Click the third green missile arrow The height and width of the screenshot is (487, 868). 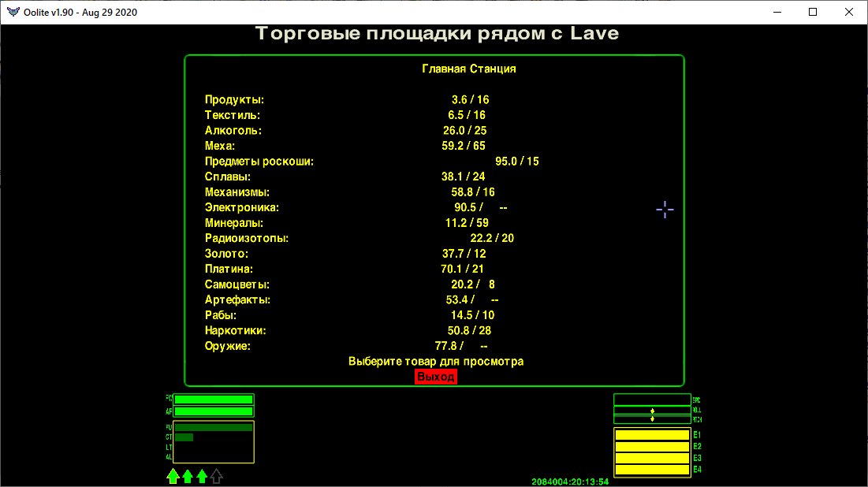pyautogui.click(x=202, y=476)
